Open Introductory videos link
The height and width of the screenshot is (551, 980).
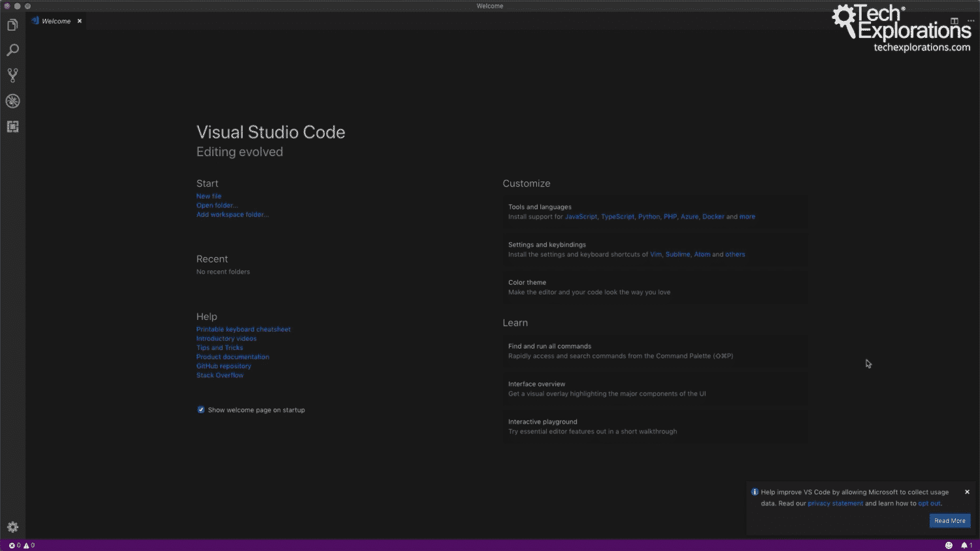[x=226, y=338]
